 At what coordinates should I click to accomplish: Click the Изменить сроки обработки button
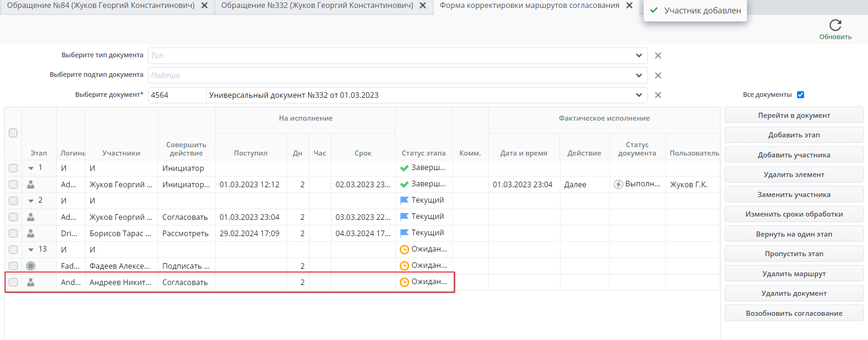(x=794, y=214)
